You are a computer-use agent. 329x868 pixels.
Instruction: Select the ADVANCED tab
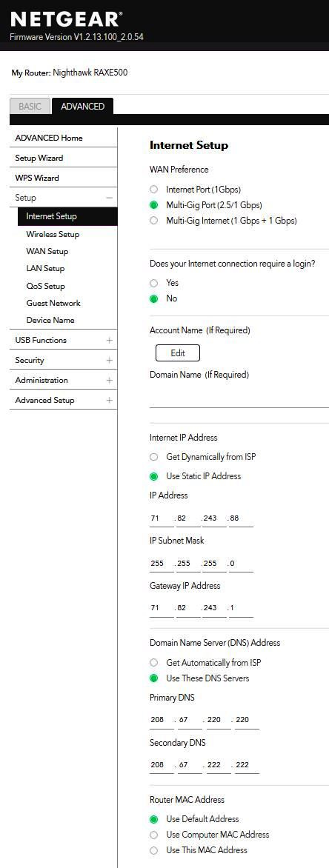point(82,107)
